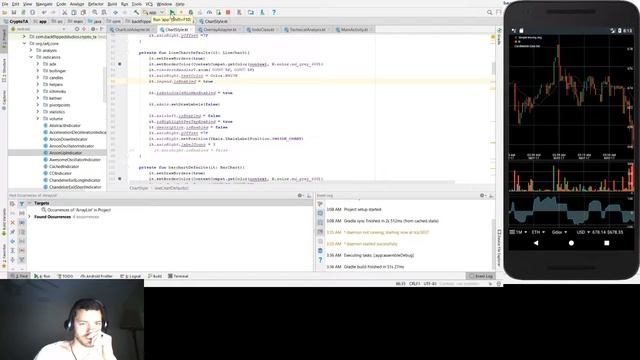Click the blue left arrow in Find panel
The image size is (640, 360).
(x=12, y=241)
